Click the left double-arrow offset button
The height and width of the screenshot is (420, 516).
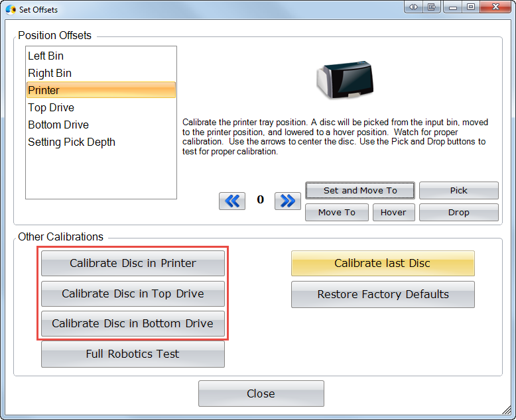click(x=232, y=201)
